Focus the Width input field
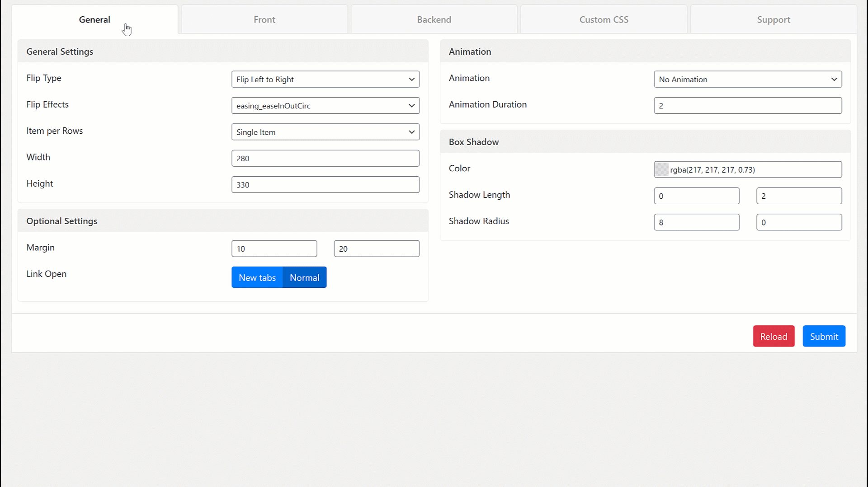Screen dimensions: 868x487 coord(325,158)
